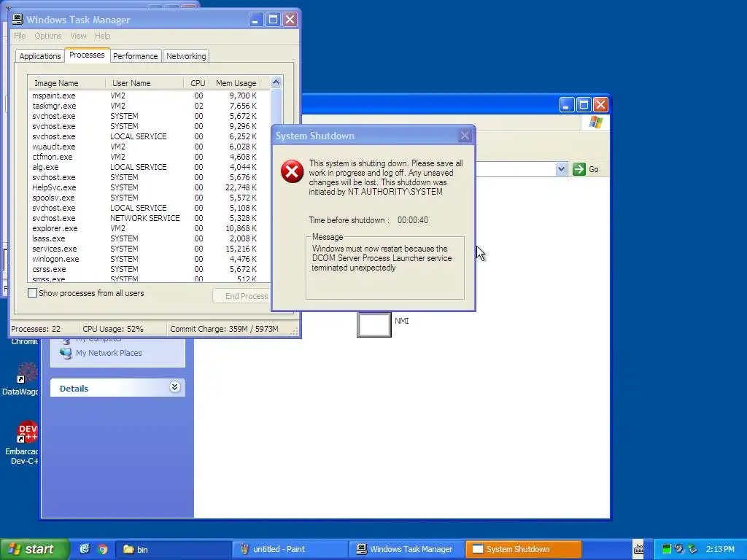Screen dimensions: 747x560
Task: Select services.exe process row
Action: click(x=150, y=249)
